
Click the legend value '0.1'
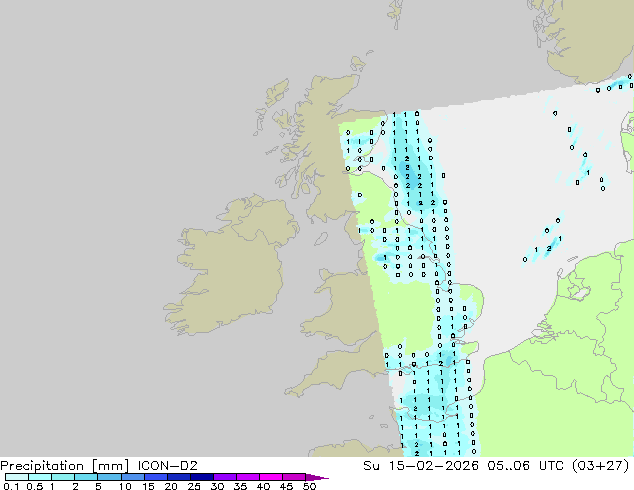tap(11, 486)
